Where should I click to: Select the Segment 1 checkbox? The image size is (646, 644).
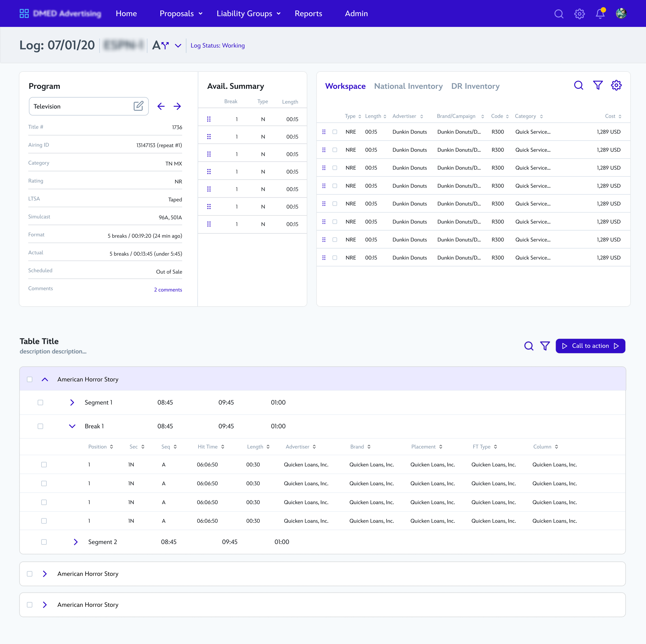(x=41, y=402)
